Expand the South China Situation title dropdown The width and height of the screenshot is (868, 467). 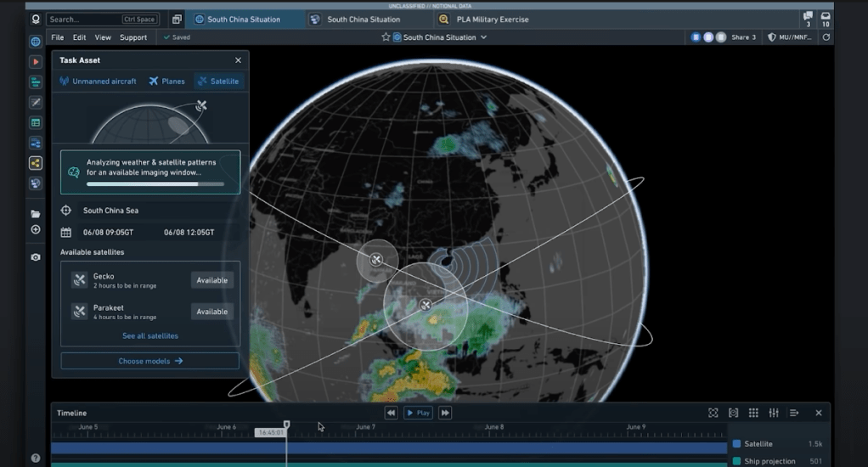[x=484, y=37]
